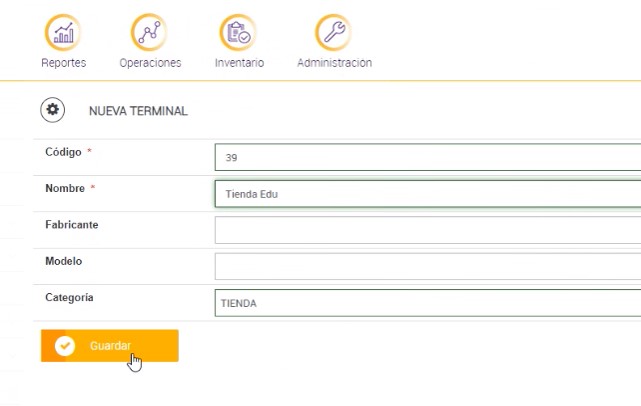Open the Administración wrench icon
This screenshot has height=406, width=641.
click(x=333, y=32)
